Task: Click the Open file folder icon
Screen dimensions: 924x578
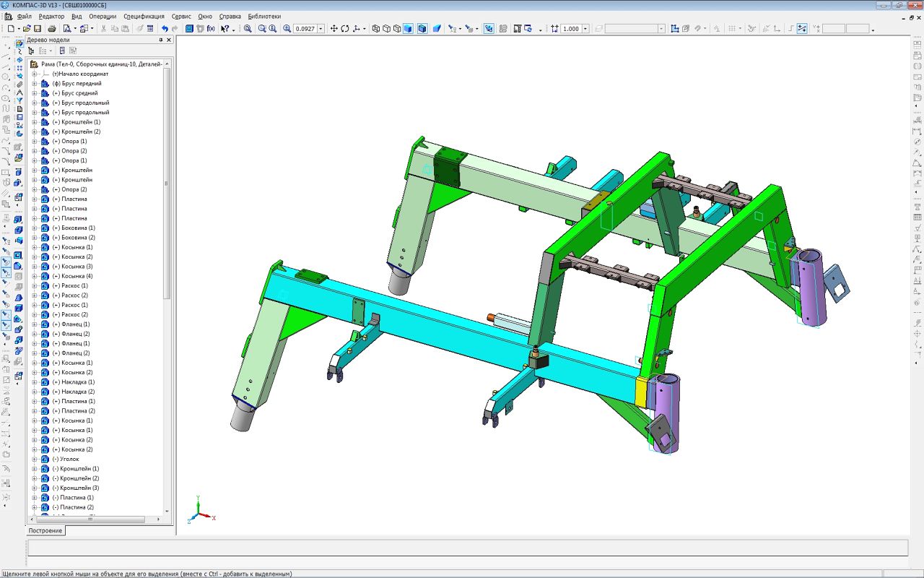Action: pos(27,29)
